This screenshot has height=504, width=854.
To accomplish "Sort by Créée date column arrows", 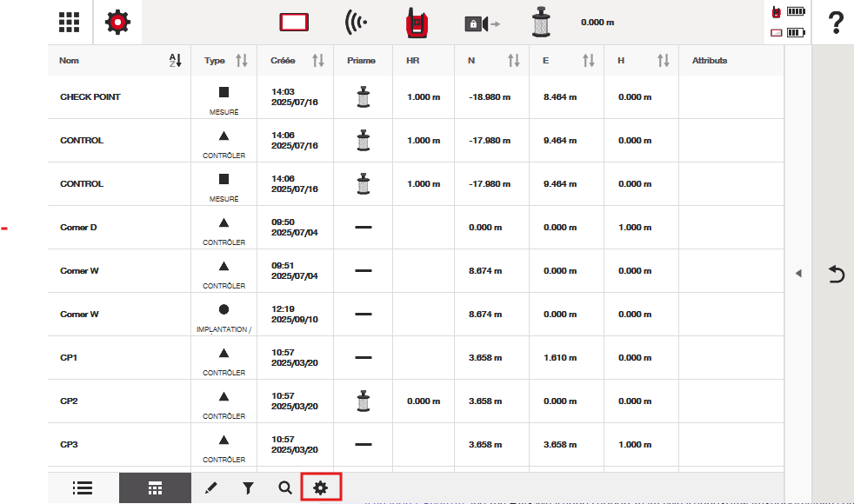I will point(317,61).
